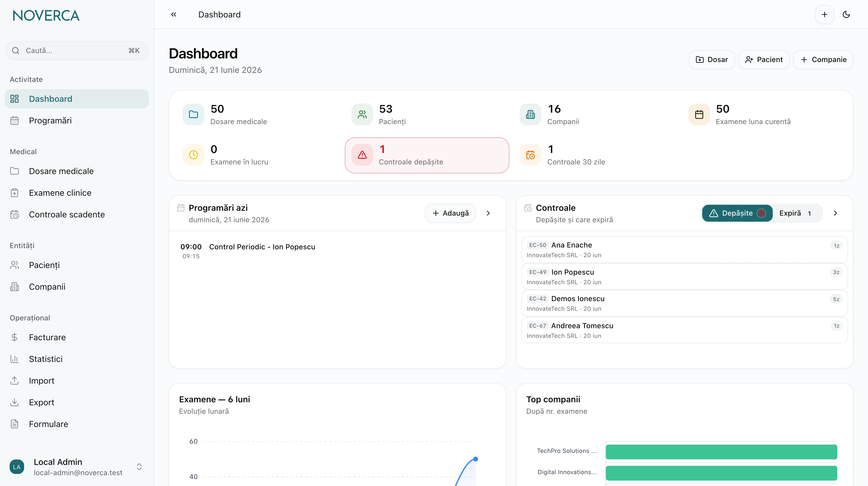Image resolution: width=868 pixels, height=486 pixels.
Task: Open Facturare in the sidebar
Action: [77, 337]
